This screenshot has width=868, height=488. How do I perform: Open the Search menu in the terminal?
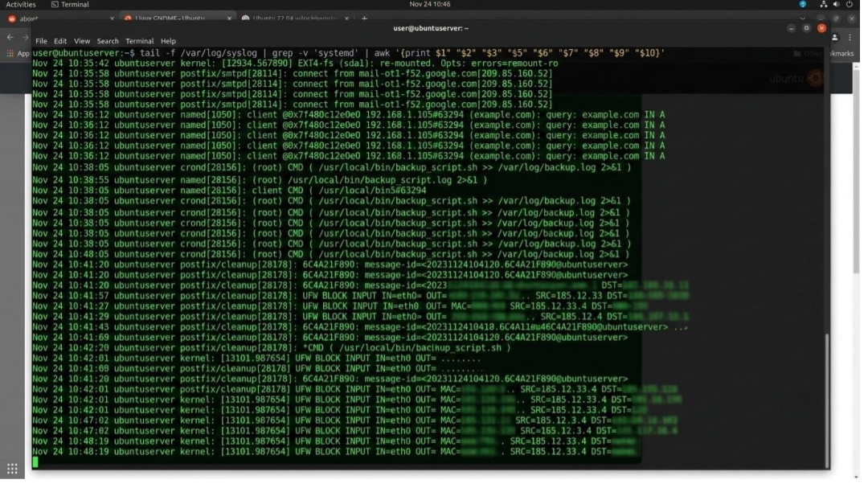point(108,41)
